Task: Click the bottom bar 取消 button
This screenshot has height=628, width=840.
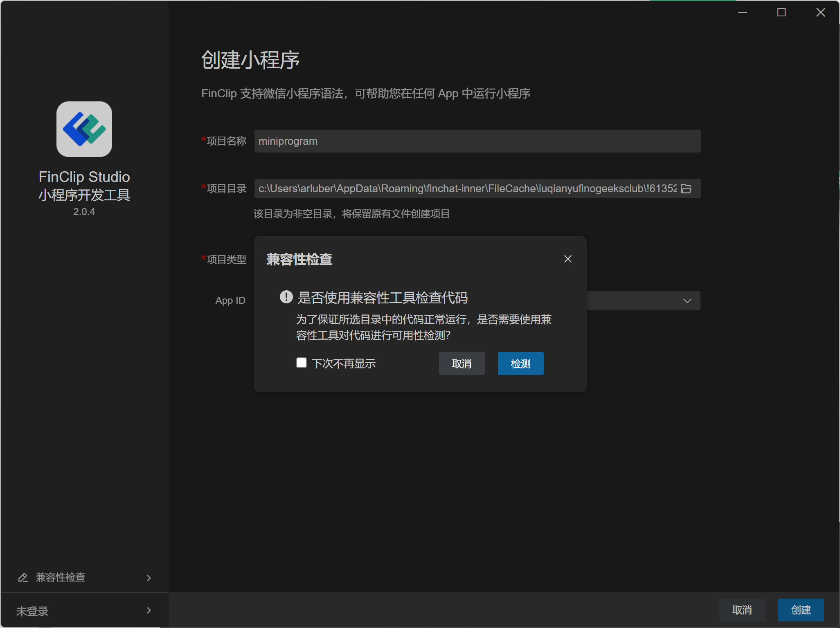Action: click(x=742, y=610)
